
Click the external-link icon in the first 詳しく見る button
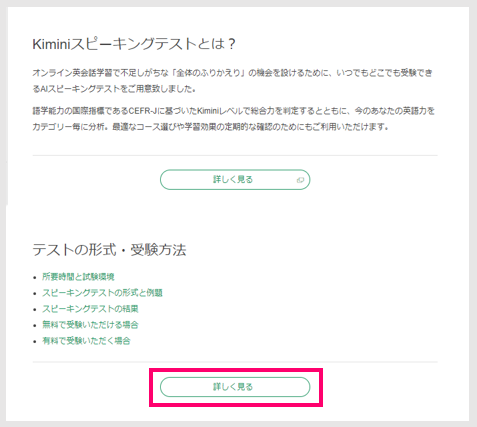coord(300,180)
